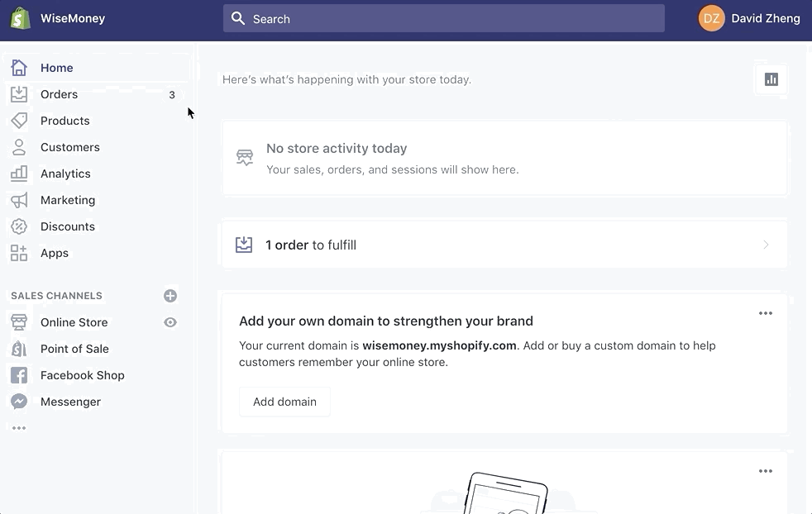This screenshot has width=812, height=514.
Task: Open Analytics in the sidebar
Action: (x=65, y=174)
